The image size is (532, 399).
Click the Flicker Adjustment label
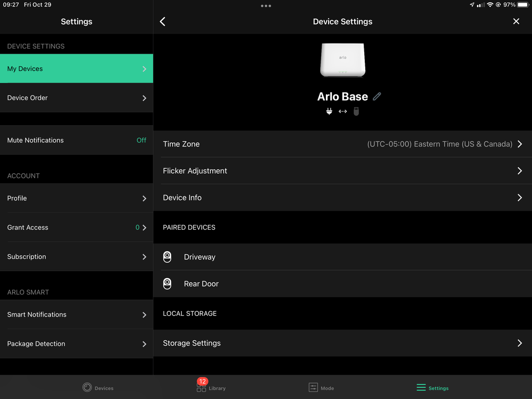195,170
